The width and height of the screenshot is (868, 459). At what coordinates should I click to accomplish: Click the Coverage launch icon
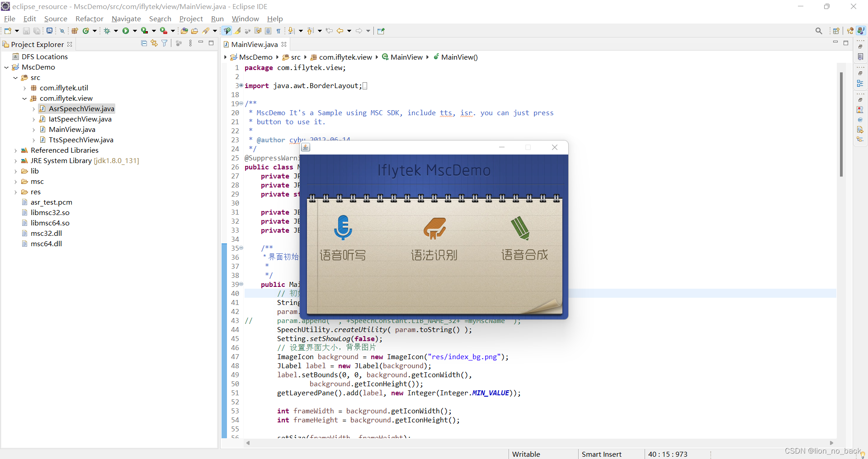point(145,31)
